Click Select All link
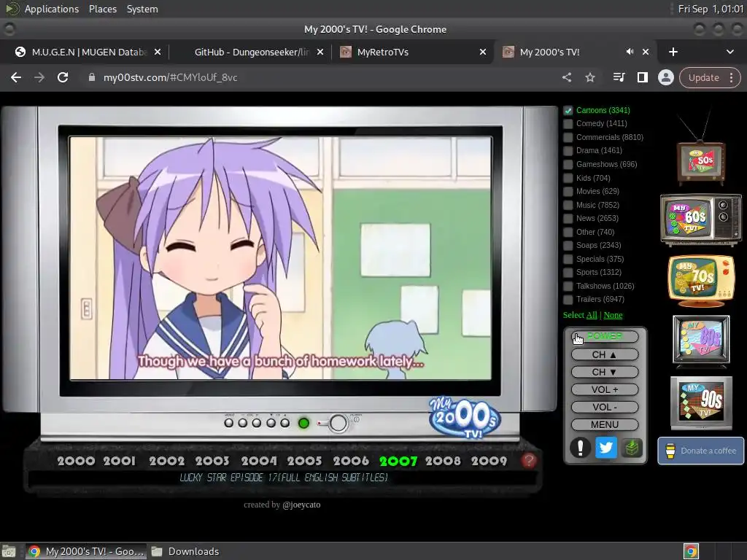The image size is (747, 560). (591, 315)
